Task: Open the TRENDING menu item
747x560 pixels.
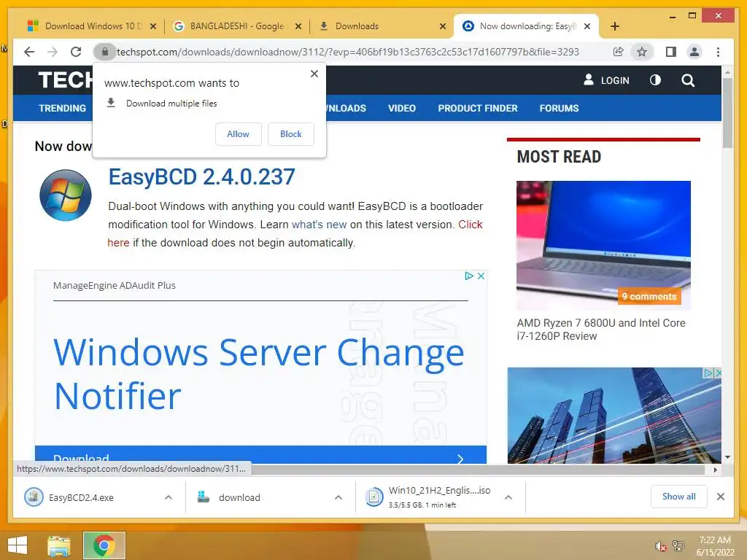Action: click(x=63, y=108)
